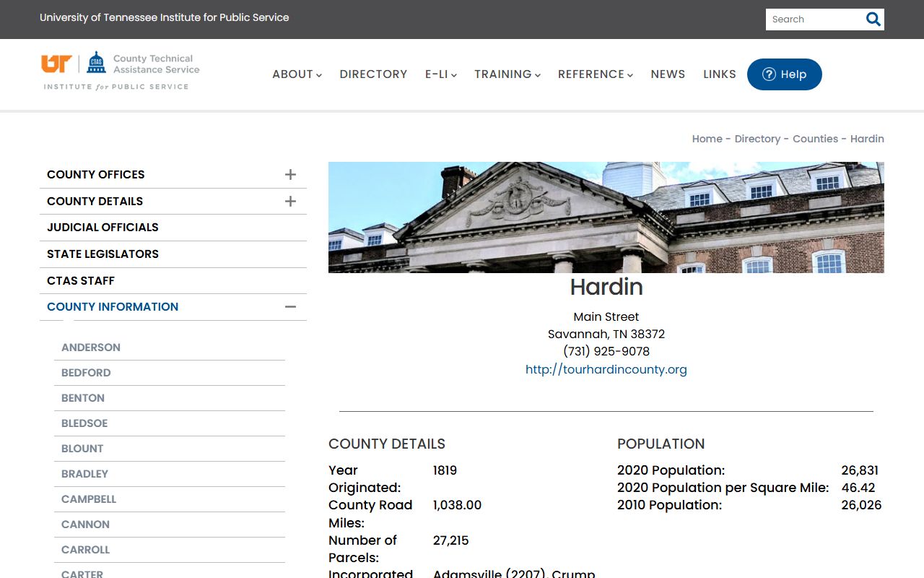Click the Savannah, TN 38372 address line
The height and width of the screenshot is (578, 924).
coord(606,335)
